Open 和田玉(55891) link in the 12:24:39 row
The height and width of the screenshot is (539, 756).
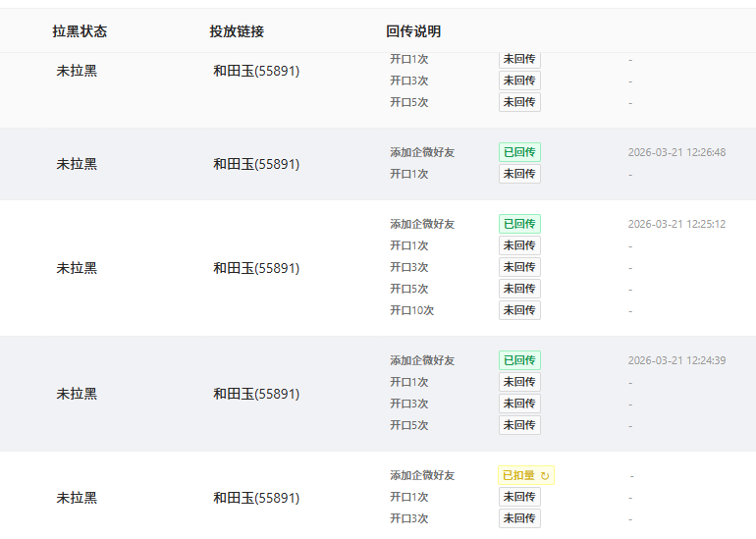click(x=256, y=394)
